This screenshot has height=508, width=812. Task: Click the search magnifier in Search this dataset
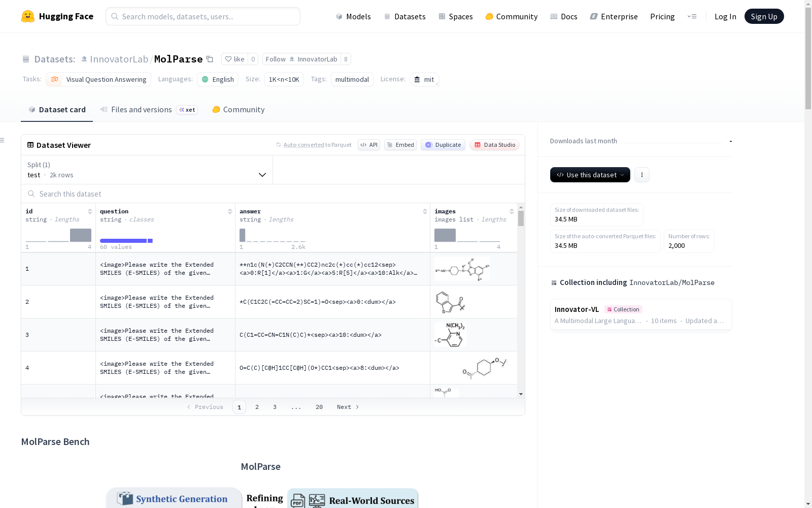[x=31, y=194]
